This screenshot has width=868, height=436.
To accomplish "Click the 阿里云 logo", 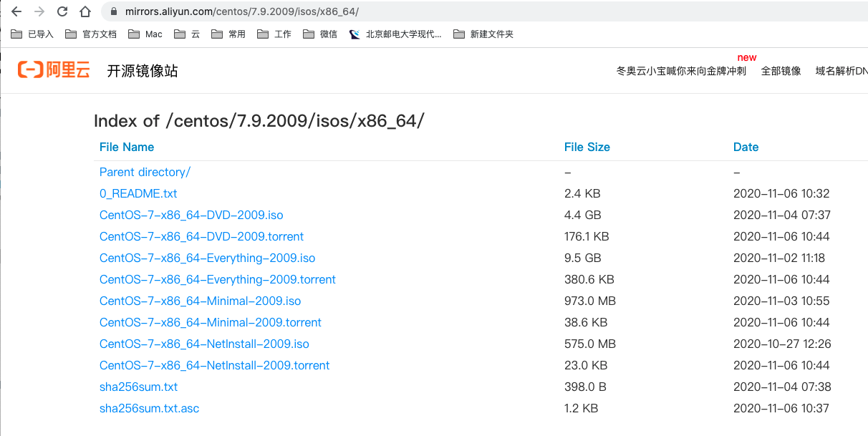I will click(x=54, y=69).
